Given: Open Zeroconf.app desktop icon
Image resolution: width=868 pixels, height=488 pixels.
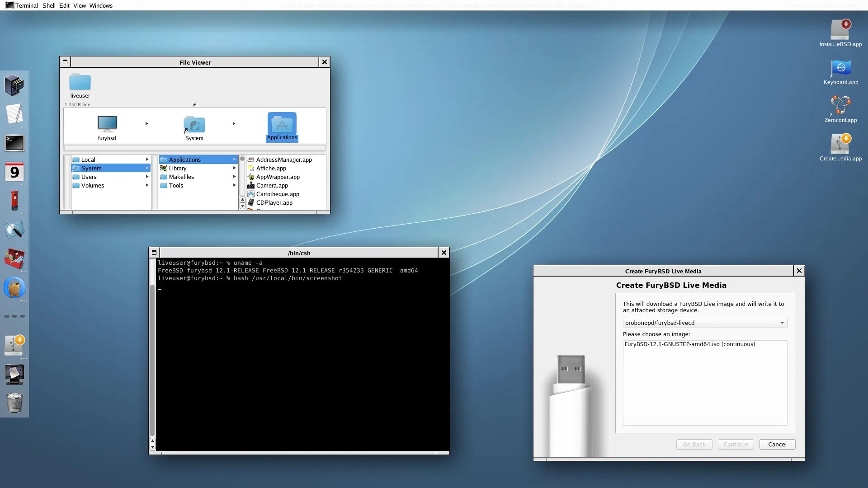Looking at the screenshot, I should tap(840, 109).
